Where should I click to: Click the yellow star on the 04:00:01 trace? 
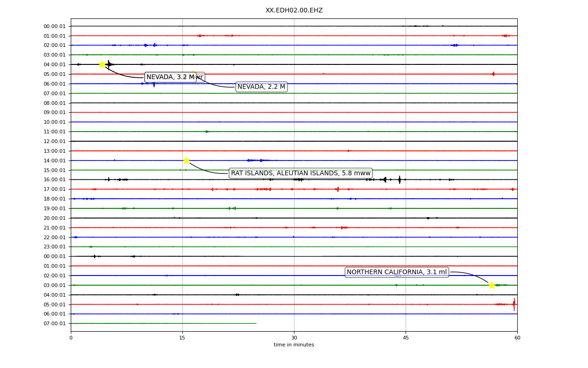coord(102,64)
